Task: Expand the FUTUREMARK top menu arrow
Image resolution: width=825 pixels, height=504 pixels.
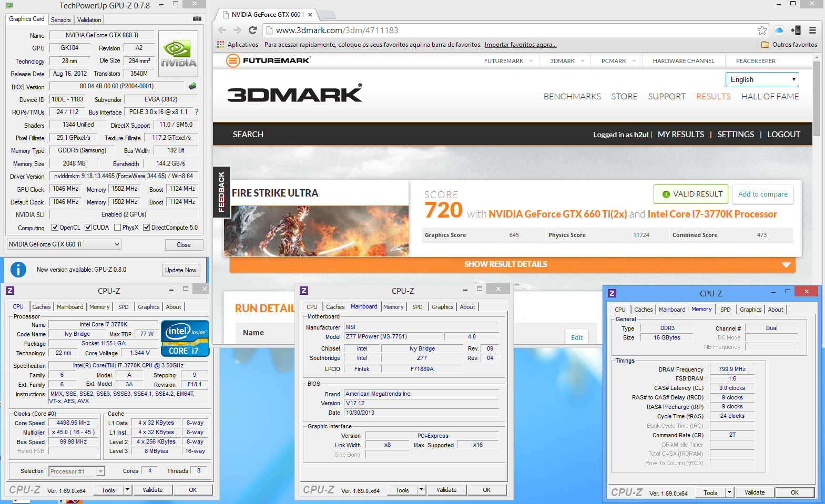Action: (531, 61)
